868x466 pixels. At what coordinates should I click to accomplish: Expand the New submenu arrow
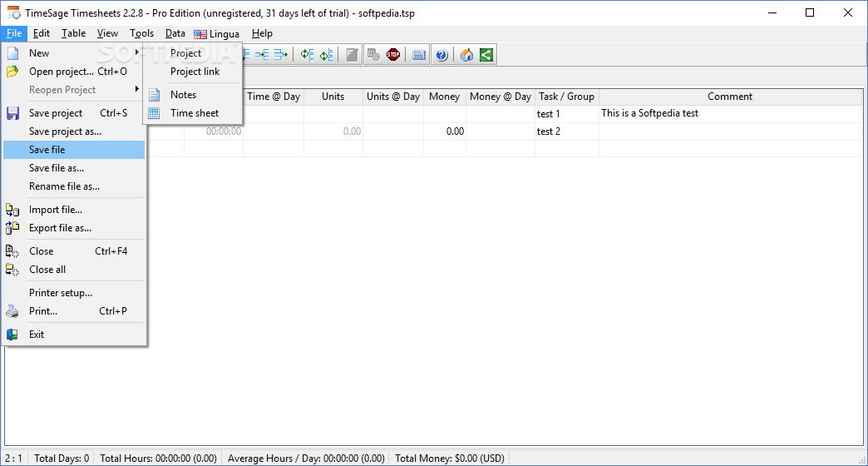point(136,52)
